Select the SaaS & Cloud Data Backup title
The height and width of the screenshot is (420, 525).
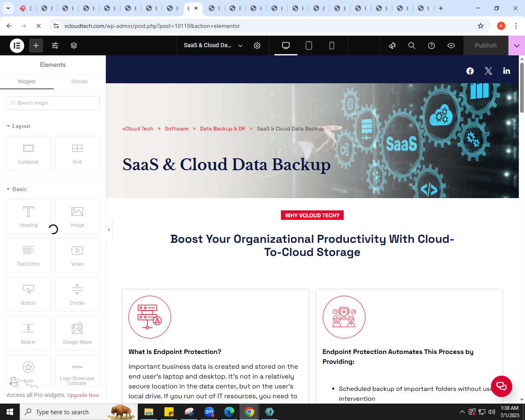click(226, 164)
